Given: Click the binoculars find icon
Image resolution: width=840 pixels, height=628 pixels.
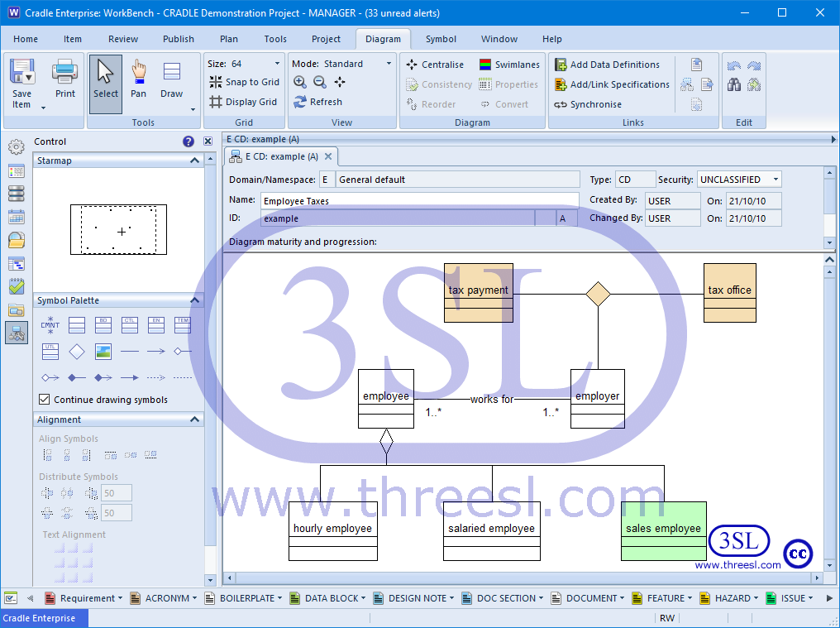Looking at the screenshot, I should (x=734, y=84).
